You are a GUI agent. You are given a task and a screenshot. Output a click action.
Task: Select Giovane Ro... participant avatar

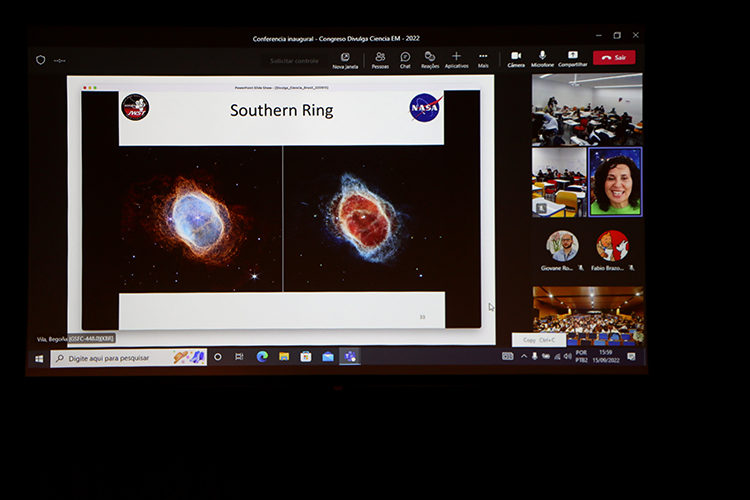pos(562,246)
